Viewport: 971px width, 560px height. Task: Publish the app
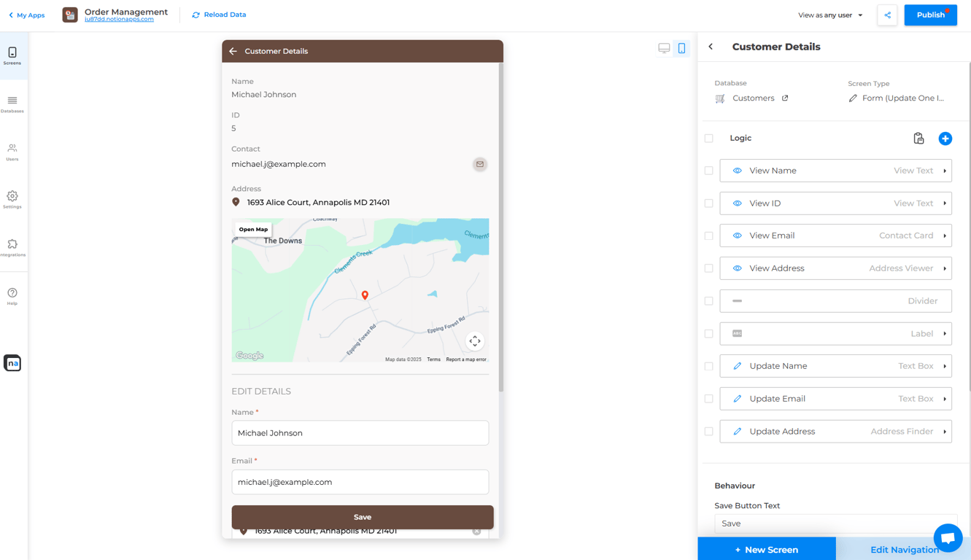point(930,15)
